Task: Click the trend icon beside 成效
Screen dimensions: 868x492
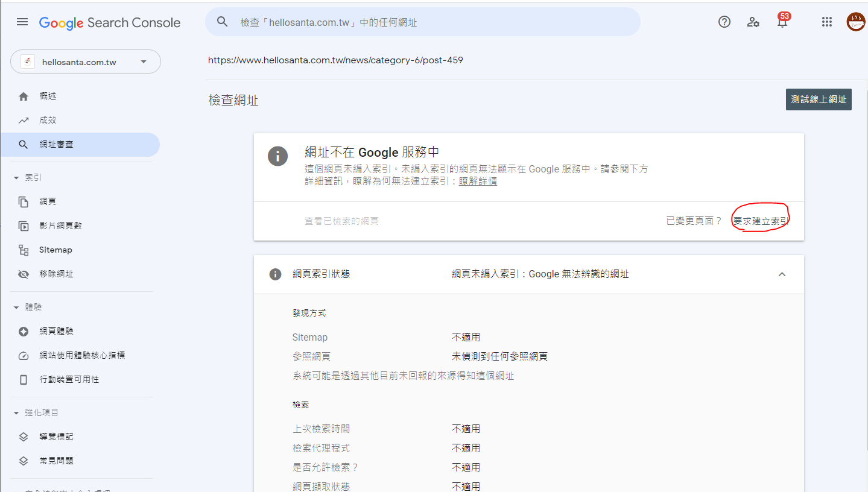Action: pos(24,121)
